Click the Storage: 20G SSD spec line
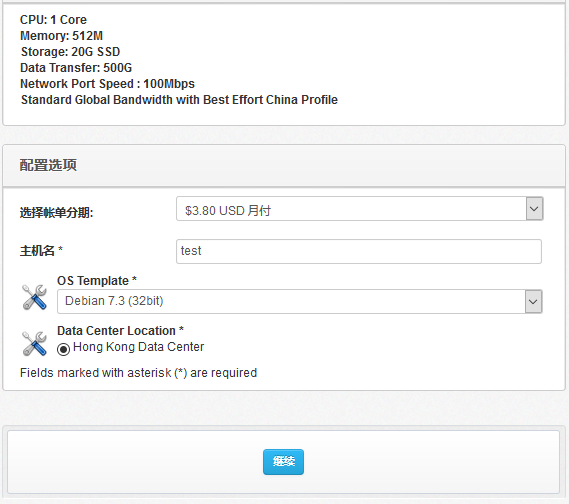569x504 pixels. (70, 52)
